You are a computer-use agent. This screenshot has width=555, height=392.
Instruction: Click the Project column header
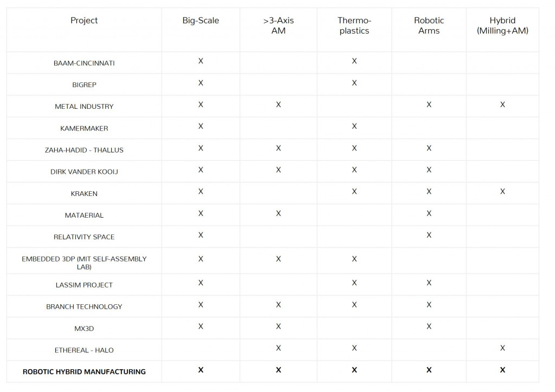(x=84, y=21)
